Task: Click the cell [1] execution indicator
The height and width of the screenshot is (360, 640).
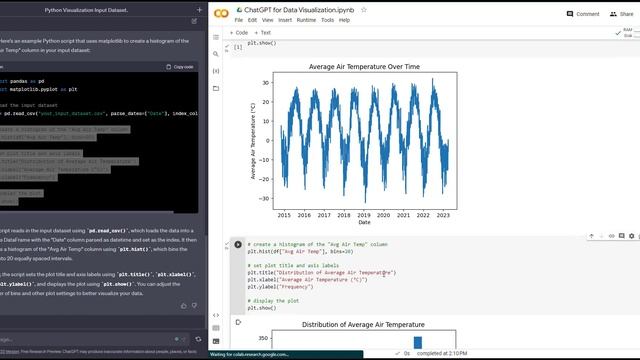Action: point(238,47)
